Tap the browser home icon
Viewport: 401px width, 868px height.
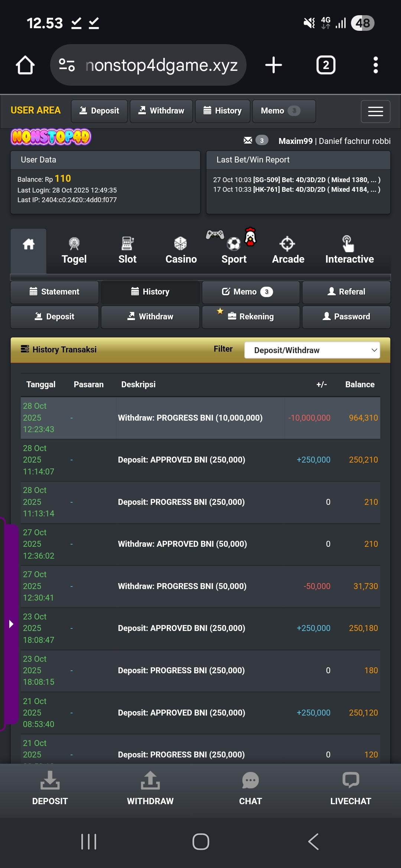coord(25,65)
